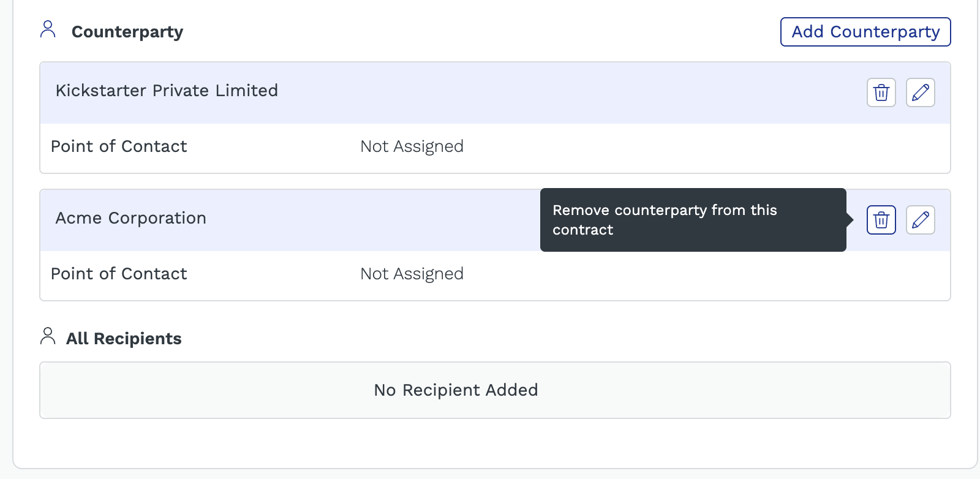This screenshot has height=479, width=980.
Task: Click Not Assigned under Acme Corporation
Action: coord(412,274)
